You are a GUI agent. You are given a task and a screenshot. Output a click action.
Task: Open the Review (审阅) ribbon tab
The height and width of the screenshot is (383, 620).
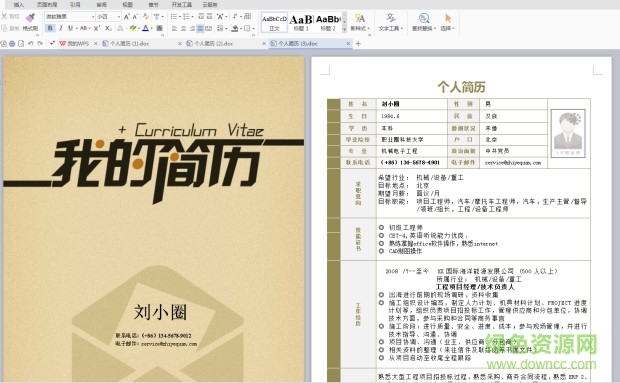(x=102, y=5)
